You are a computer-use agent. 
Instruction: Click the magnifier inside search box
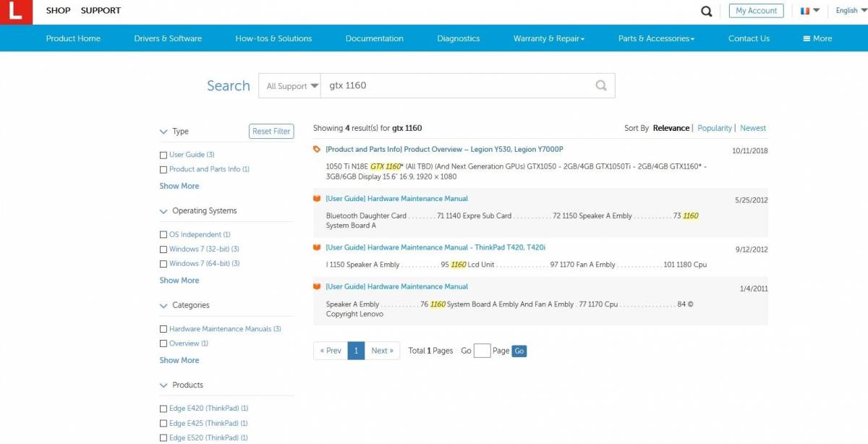pos(600,85)
